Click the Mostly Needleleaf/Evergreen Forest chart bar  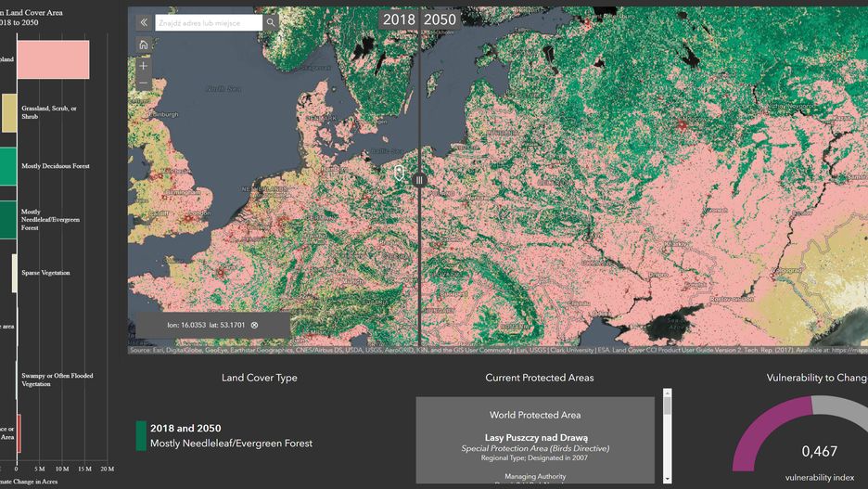[x=8, y=220]
